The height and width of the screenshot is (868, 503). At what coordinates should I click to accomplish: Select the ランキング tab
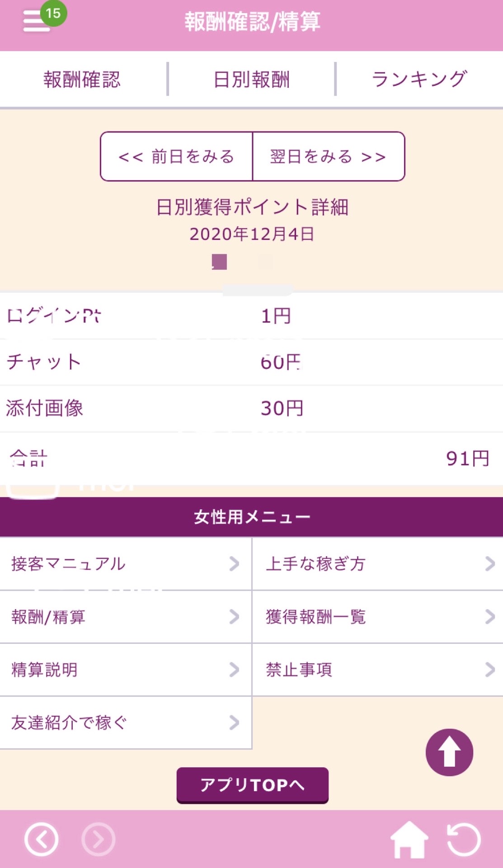click(x=419, y=80)
